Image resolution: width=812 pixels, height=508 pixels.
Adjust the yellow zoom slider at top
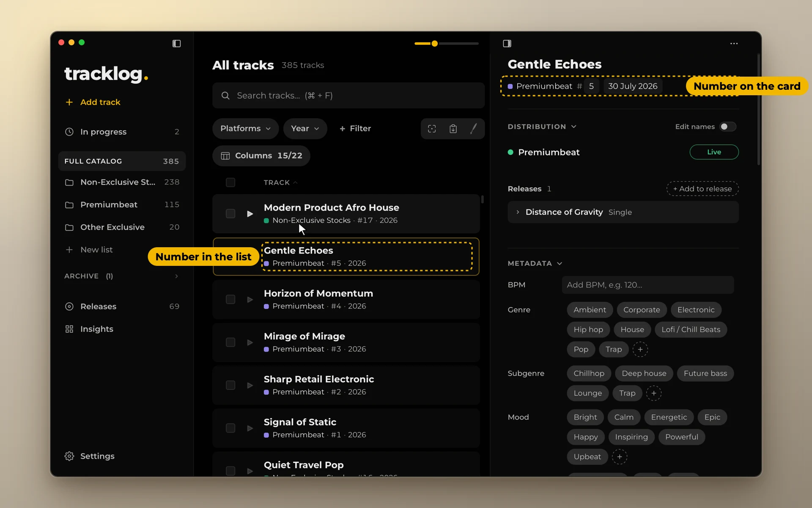(434, 44)
